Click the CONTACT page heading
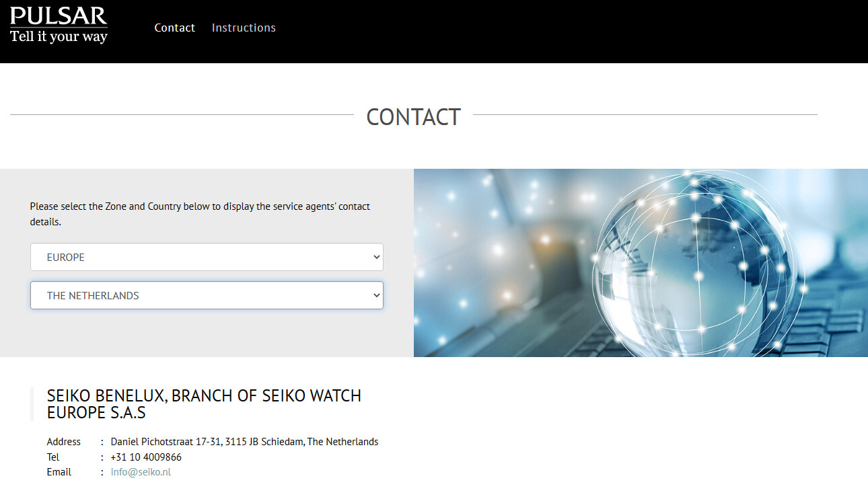Screen dimensions: 868x503 (x=413, y=117)
